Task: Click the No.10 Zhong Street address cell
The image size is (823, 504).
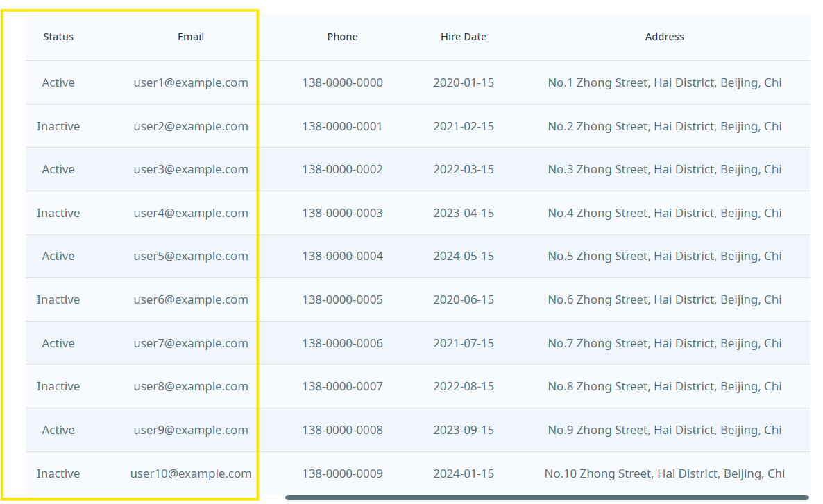Action: tap(665, 473)
